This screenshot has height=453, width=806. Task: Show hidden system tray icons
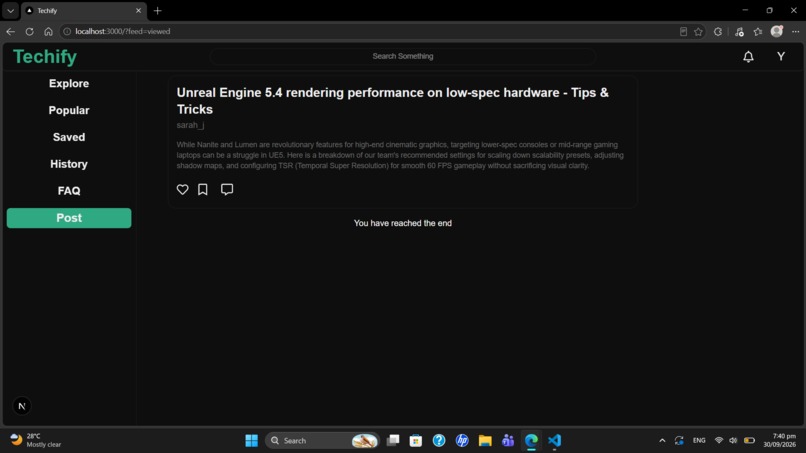(662, 441)
